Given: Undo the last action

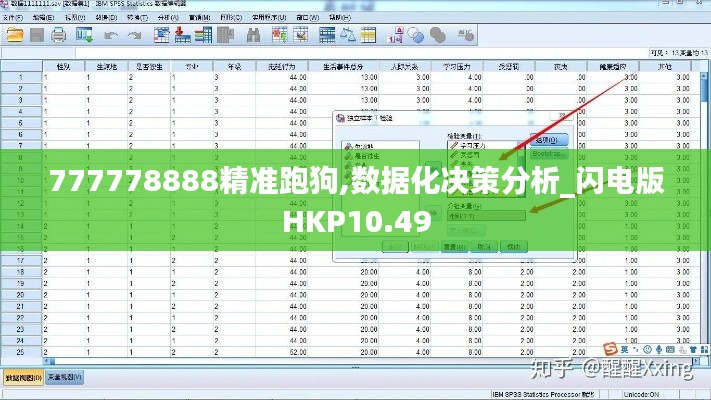Looking at the screenshot, I should tap(111, 35).
